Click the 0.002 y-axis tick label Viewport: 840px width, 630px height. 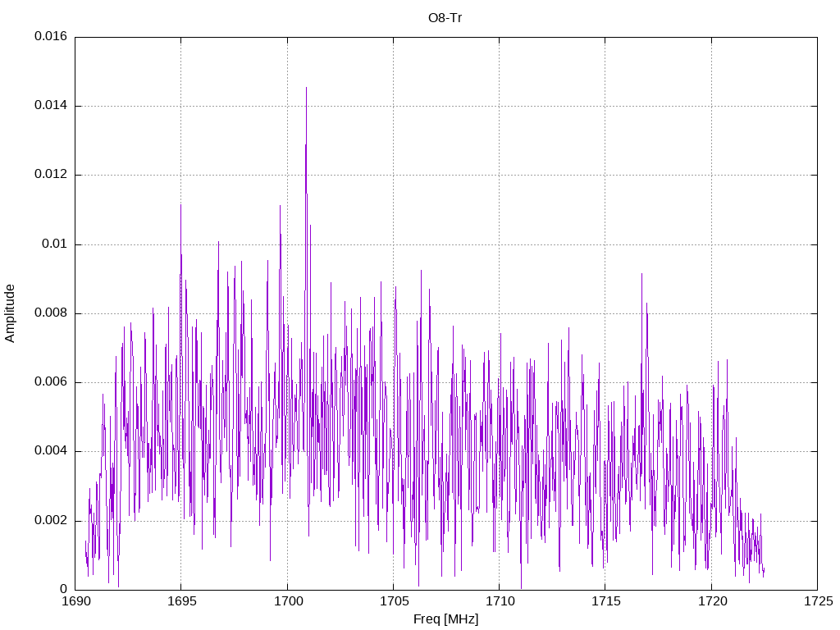click(51, 521)
